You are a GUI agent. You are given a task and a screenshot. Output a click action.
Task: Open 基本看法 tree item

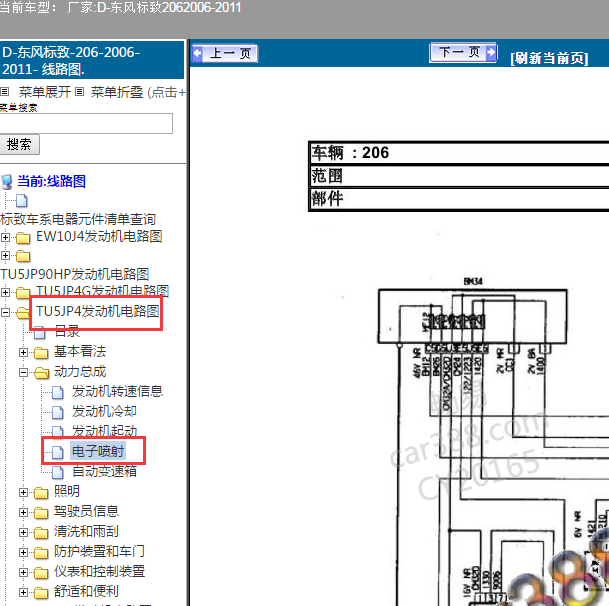pos(80,352)
